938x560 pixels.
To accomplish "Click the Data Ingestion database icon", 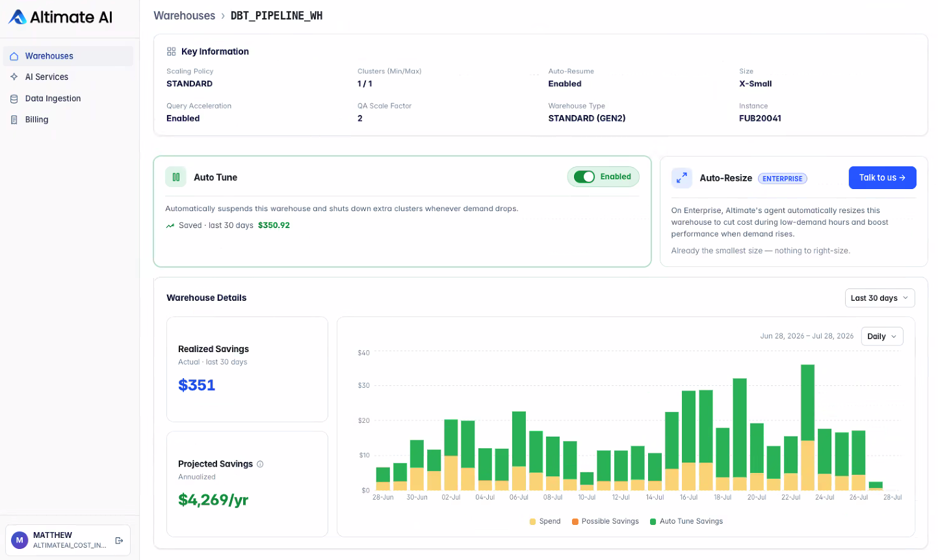I will click(14, 99).
